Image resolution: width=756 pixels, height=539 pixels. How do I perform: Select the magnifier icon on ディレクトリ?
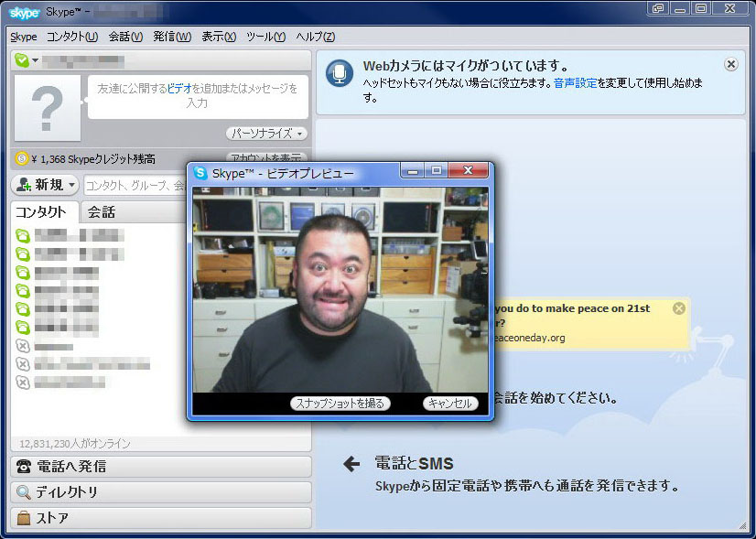(24, 492)
